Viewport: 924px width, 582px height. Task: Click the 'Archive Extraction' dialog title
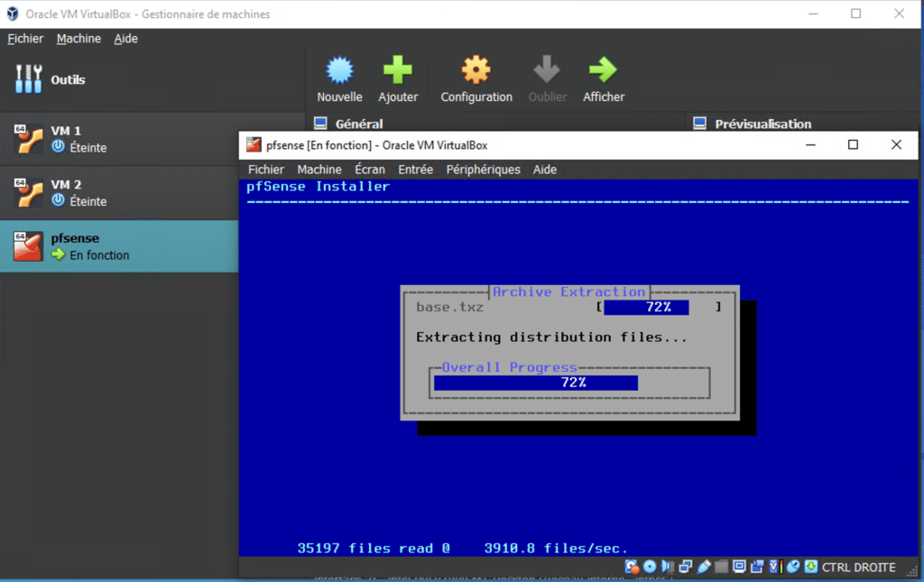click(568, 291)
